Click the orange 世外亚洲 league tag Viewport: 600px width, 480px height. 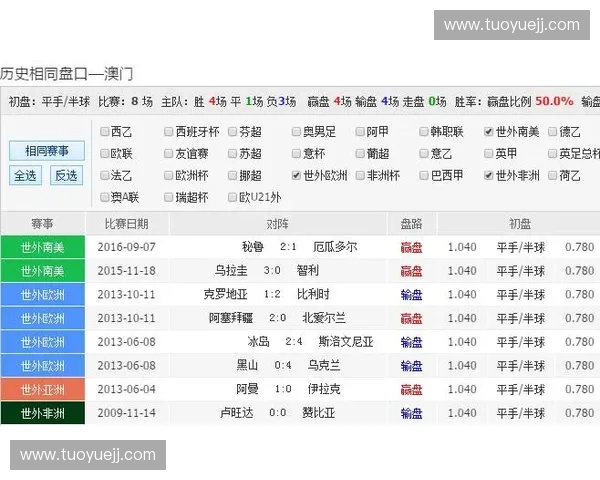pos(42,390)
